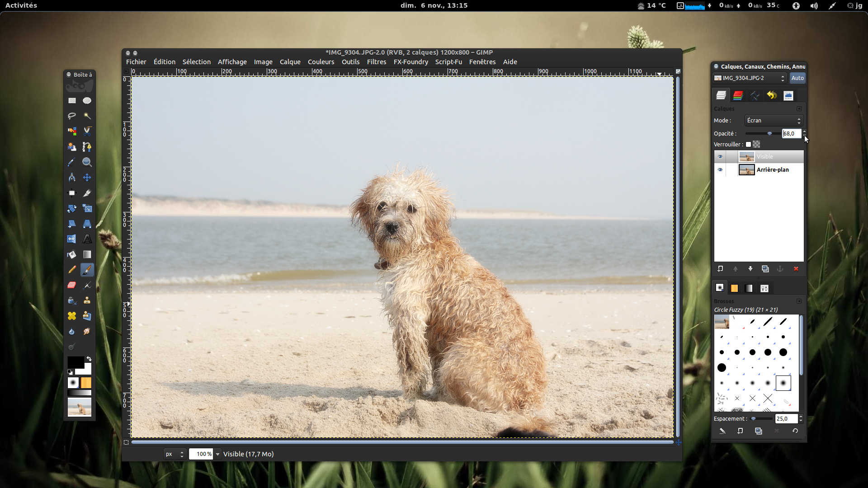This screenshot has width=868, height=488.
Task: Open Activités overview in top bar
Action: (x=21, y=5)
